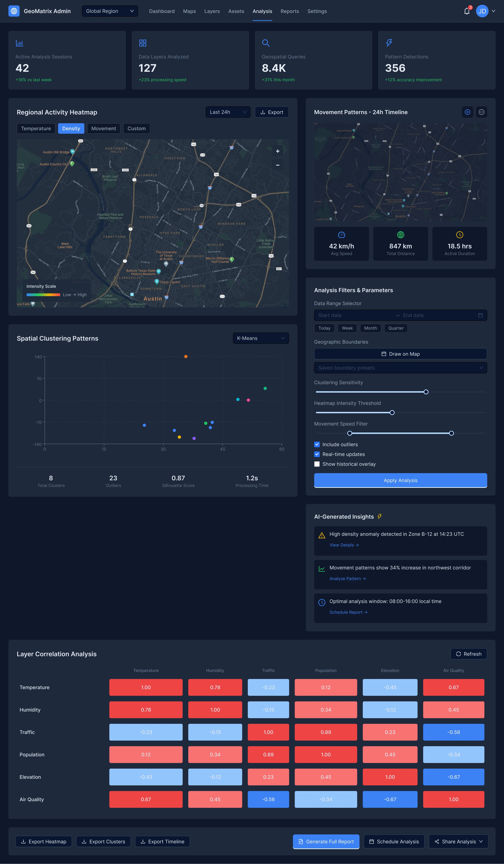
Task: Open the Reports navigation menu item
Action: point(289,11)
